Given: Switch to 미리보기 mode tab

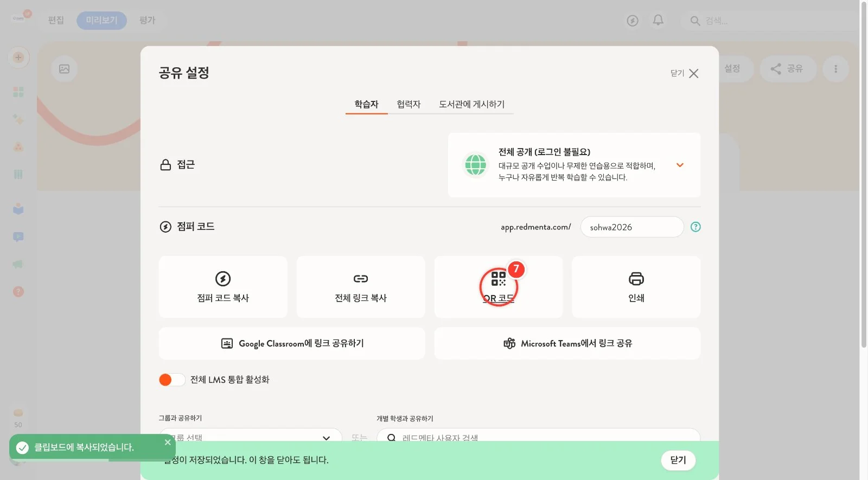Looking at the screenshot, I should [x=101, y=20].
